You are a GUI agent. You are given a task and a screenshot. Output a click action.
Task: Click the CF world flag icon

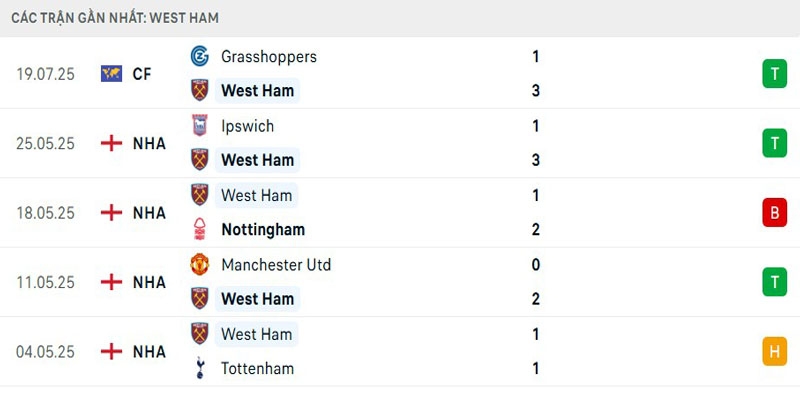111,74
